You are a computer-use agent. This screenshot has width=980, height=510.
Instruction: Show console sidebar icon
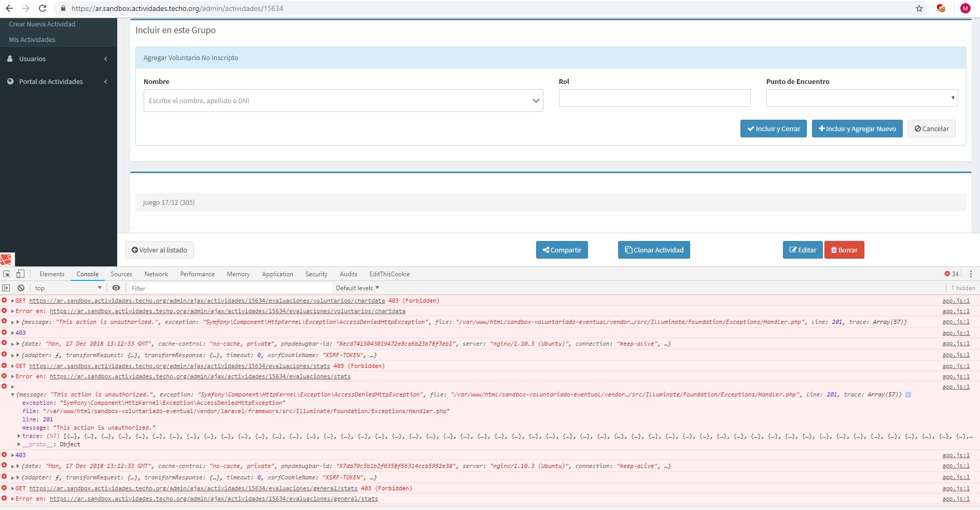[6, 288]
